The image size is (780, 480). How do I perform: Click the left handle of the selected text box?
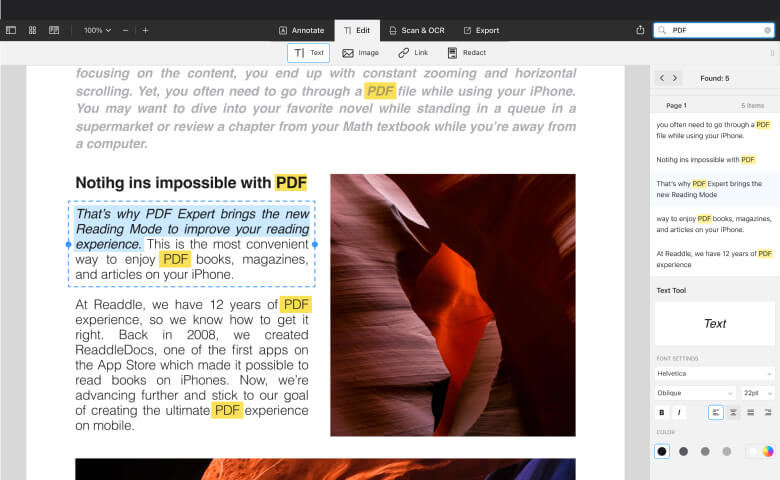coord(69,244)
